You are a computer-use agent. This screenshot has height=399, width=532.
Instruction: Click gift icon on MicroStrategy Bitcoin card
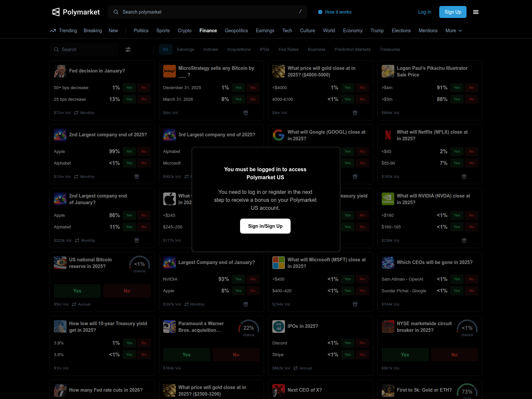pos(246,113)
